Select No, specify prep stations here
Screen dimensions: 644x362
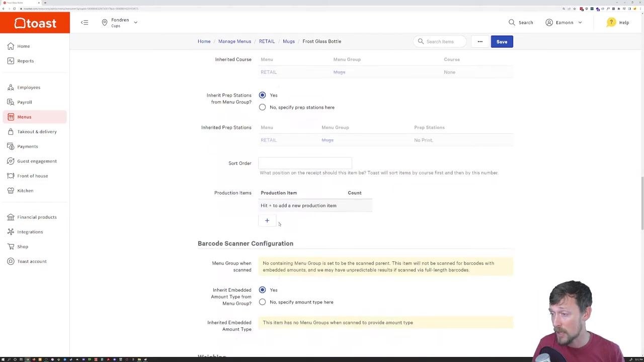tap(262, 107)
